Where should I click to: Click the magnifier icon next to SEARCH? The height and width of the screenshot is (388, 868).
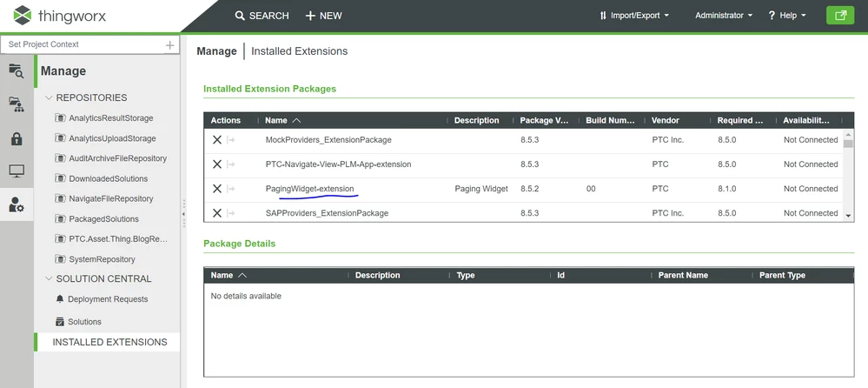[x=240, y=16]
